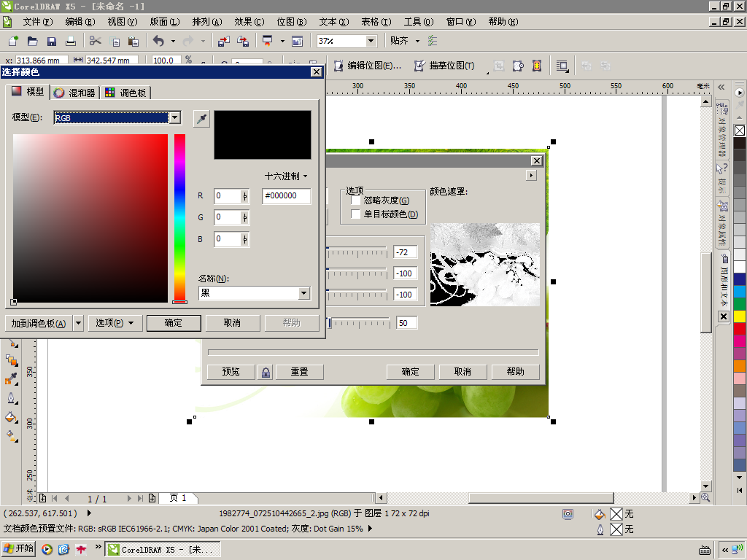Screen dimensions: 747x560
Task: Open the 效果(C) menu
Action: click(249, 22)
